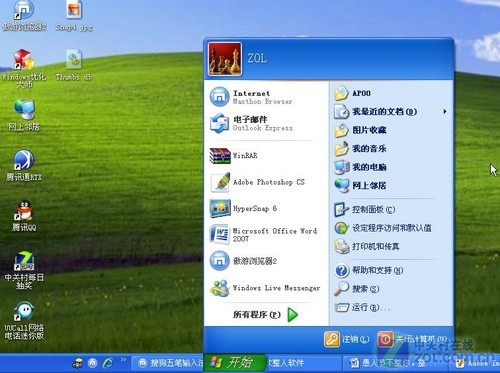The height and width of the screenshot is (373, 500).
Task: Click 注销 log off button
Action: point(347,339)
